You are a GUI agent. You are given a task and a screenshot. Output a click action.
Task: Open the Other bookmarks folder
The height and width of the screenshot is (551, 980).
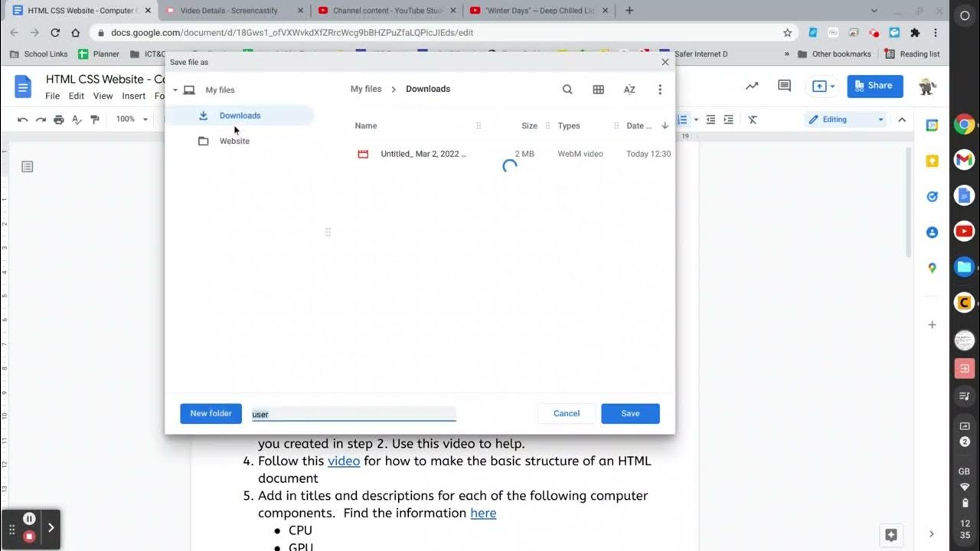click(x=834, y=54)
